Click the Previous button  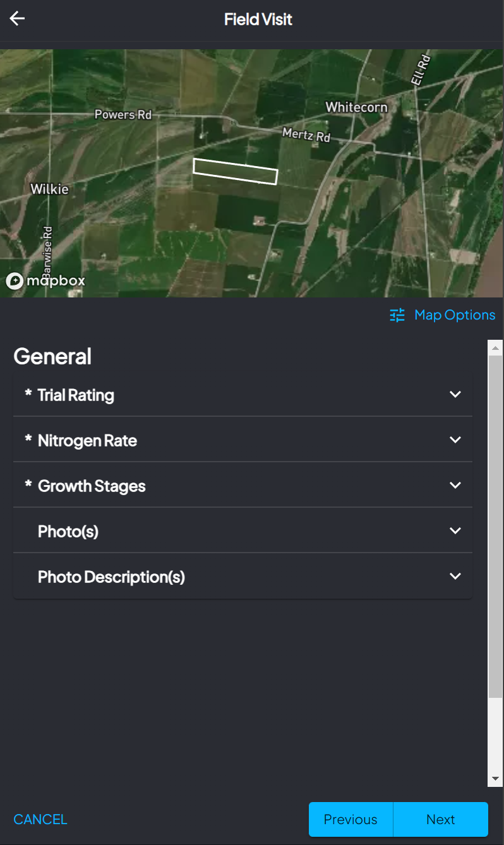pyautogui.click(x=351, y=819)
